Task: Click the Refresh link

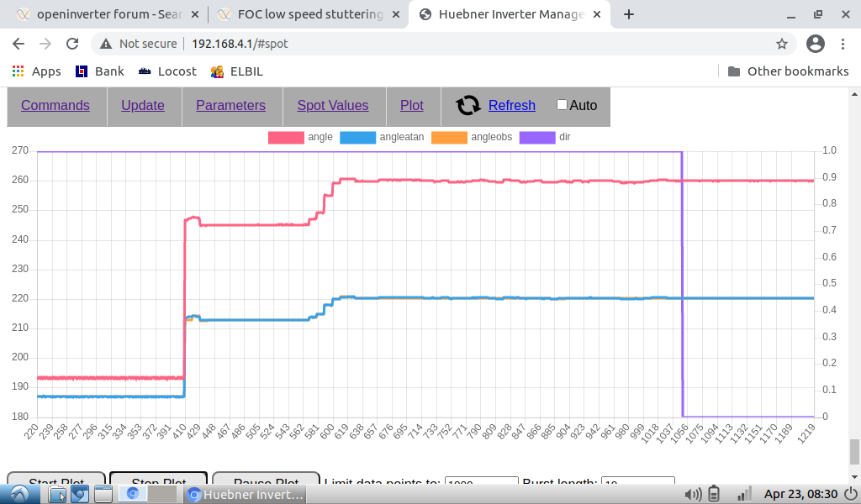Action: 511,105
